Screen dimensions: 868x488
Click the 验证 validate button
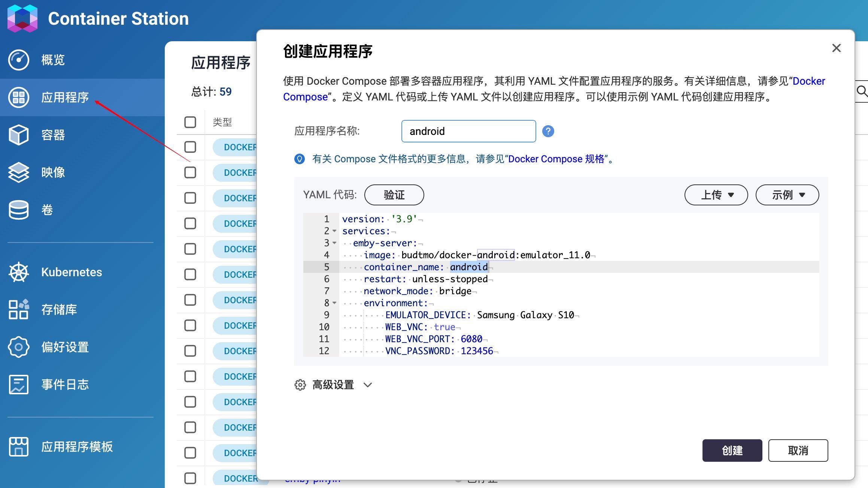(394, 195)
